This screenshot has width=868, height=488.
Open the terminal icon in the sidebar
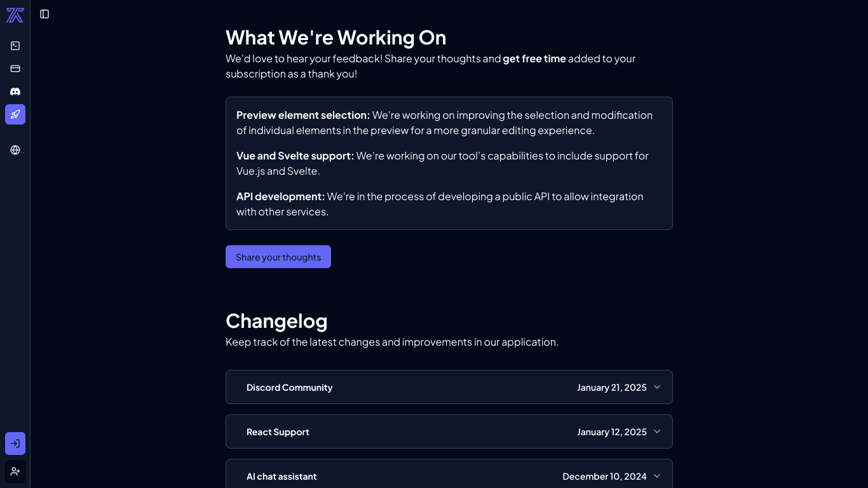click(x=15, y=46)
